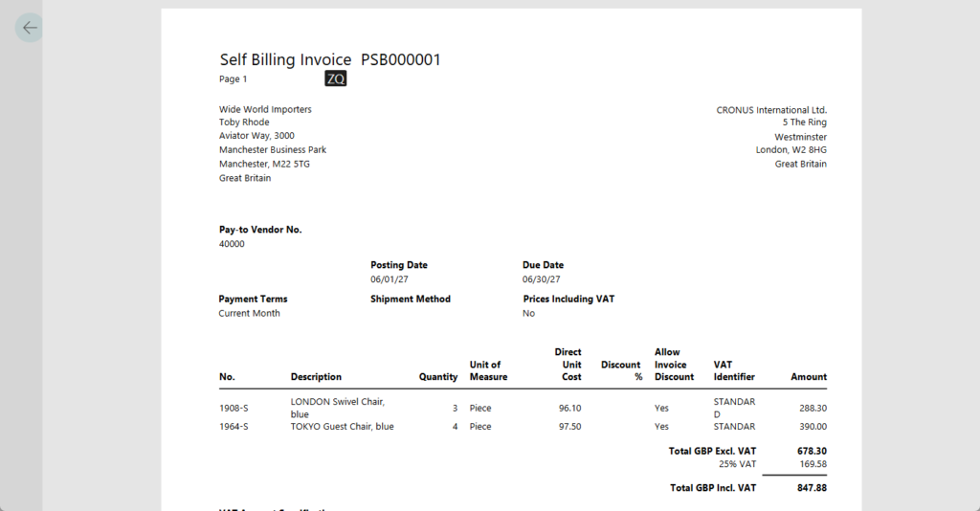Click the back arrow button
980x511 pixels.
[30, 28]
